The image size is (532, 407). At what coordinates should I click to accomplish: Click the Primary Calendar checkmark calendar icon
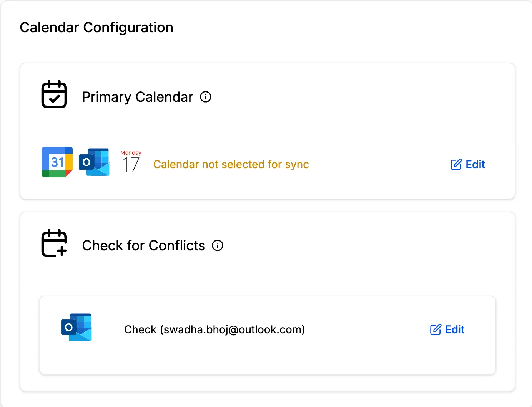(54, 94)
